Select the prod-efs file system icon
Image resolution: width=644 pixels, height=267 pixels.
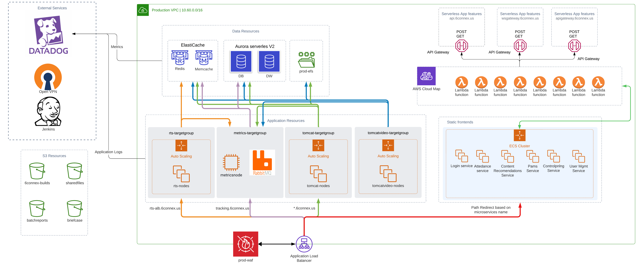coord(306,59)
